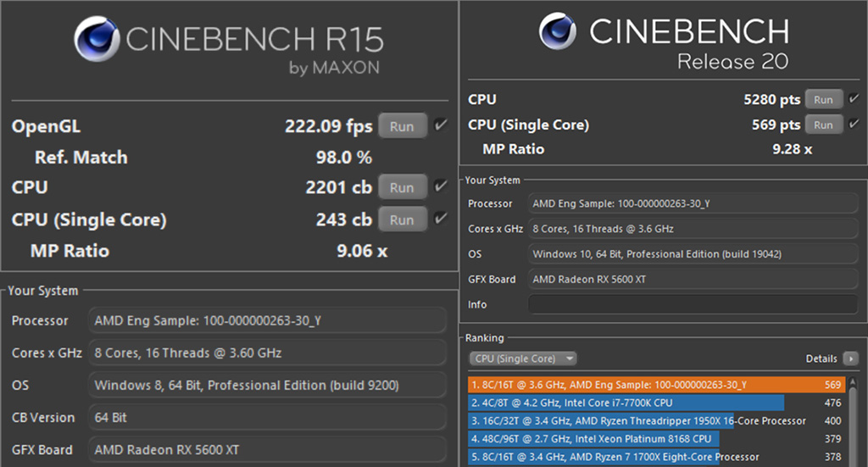Click the OS field in R20
This screenshot has width=868, height=467.
pyautogui.click(x=693, y=254)
